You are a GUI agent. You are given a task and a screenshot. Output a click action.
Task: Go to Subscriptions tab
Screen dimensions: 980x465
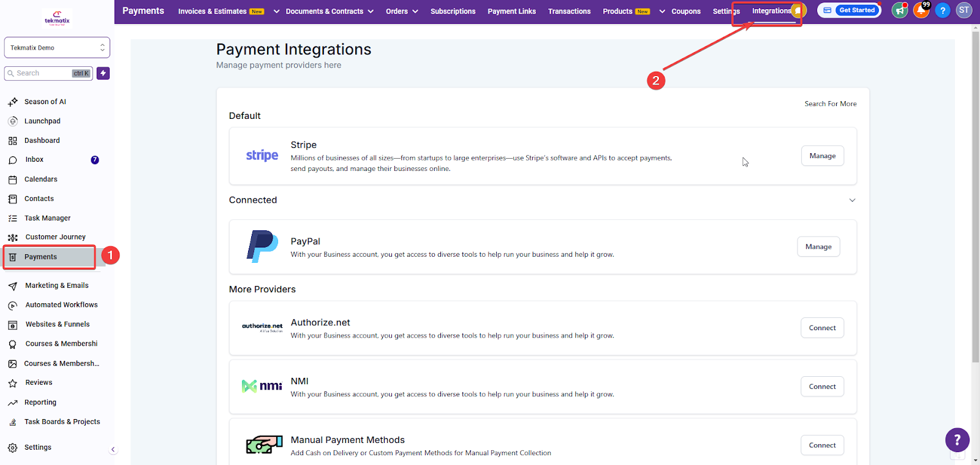click(453, 11)
